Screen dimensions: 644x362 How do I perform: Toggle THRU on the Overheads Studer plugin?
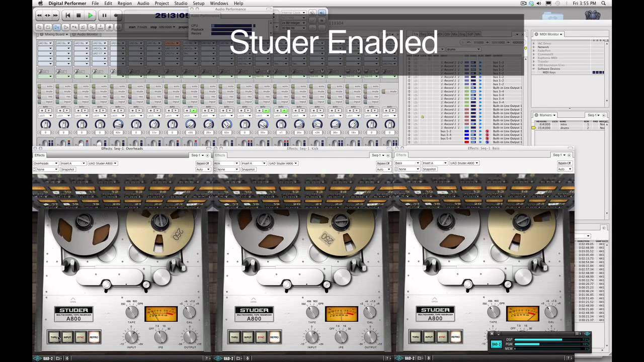pyautogui.click(x=54, y=337)
